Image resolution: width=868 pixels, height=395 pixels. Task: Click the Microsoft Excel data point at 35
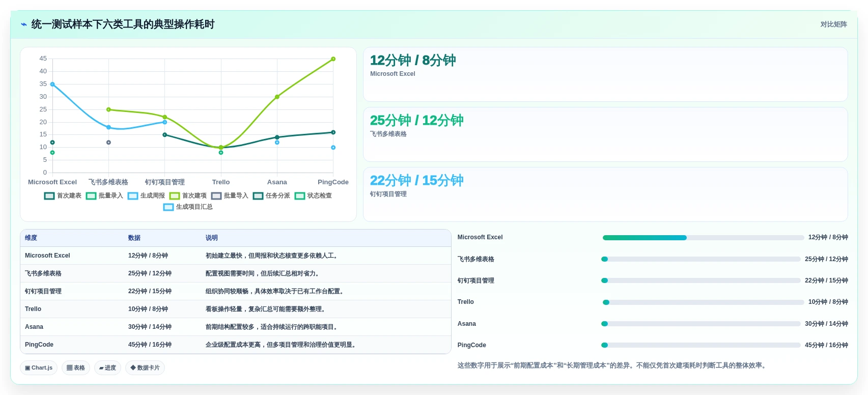tap(52, 84)
